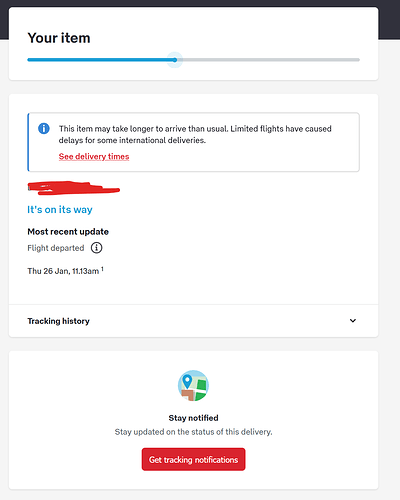
Task: Click the Your item heading
Action: 59,38
